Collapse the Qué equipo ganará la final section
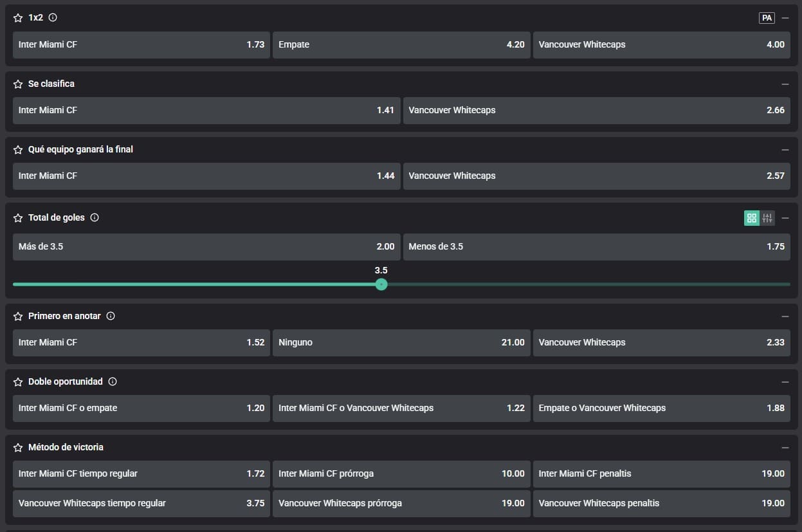 tap(785, 149)
